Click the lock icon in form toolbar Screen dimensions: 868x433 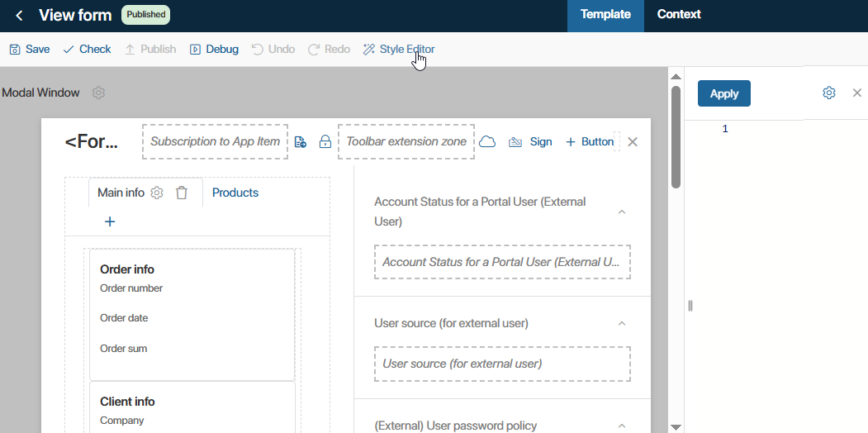tap(325, 142)
